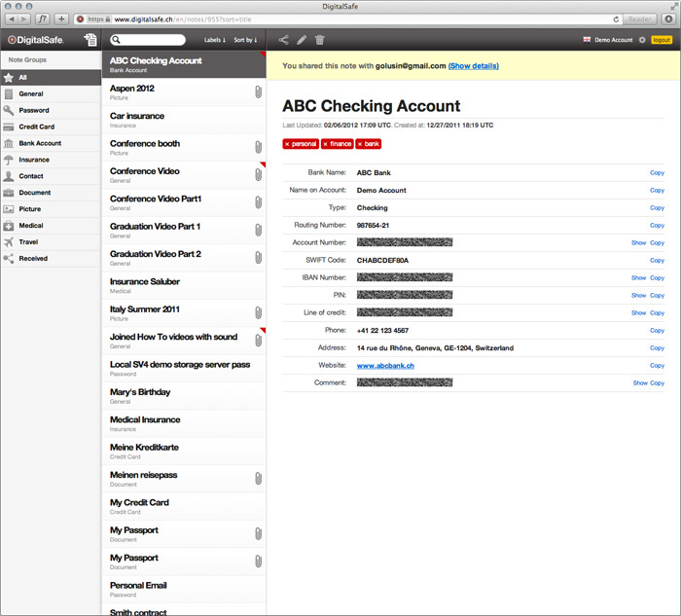Remove the personal label tag
The height and width of the screenshot is (616, 681).
287,144
